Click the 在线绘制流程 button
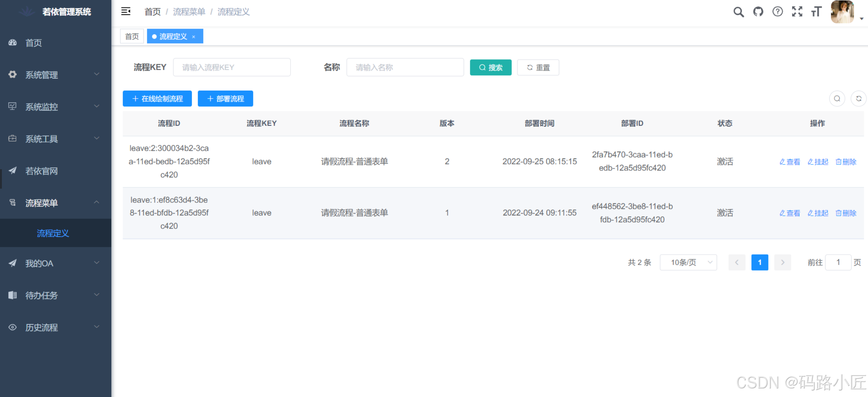 tap(157, 98)
